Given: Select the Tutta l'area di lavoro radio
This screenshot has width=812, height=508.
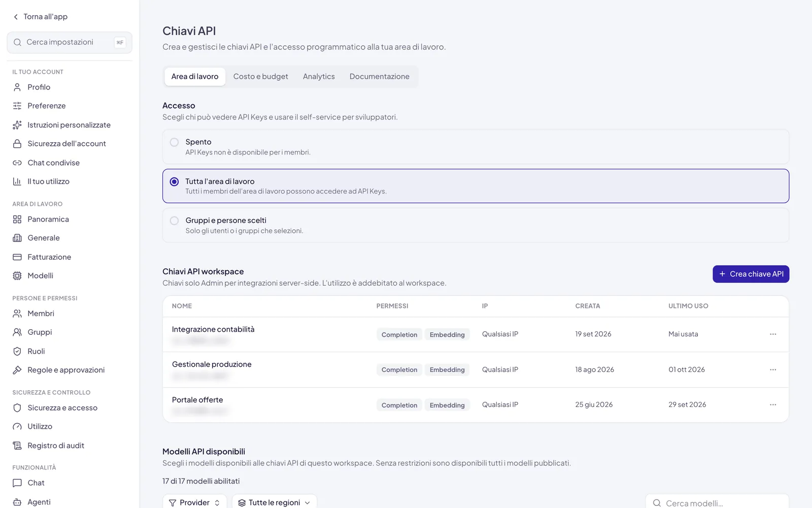Looking at the screenshot, I should [x=174, y=182].
